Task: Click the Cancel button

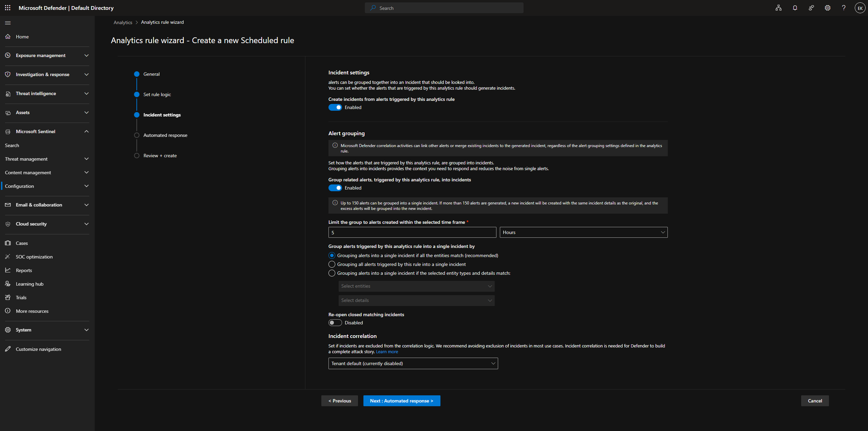Action: pos(815,401)
